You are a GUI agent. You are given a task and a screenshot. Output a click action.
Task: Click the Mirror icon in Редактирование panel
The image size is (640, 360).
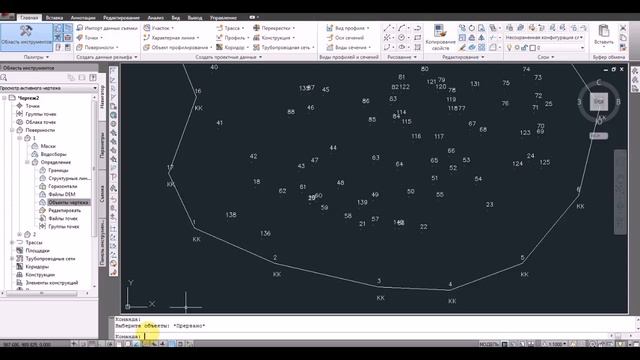pyautogui.click(x=482, y=38)
